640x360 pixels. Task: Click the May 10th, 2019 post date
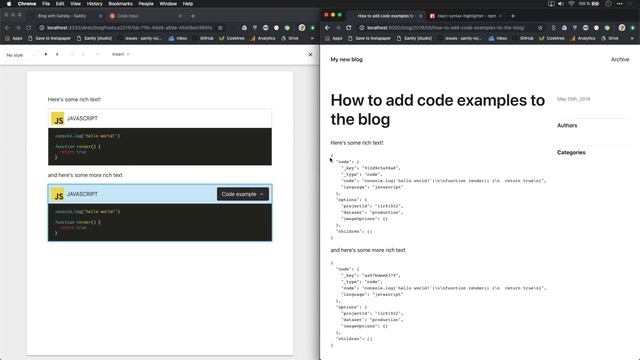(x=573, y=99)
